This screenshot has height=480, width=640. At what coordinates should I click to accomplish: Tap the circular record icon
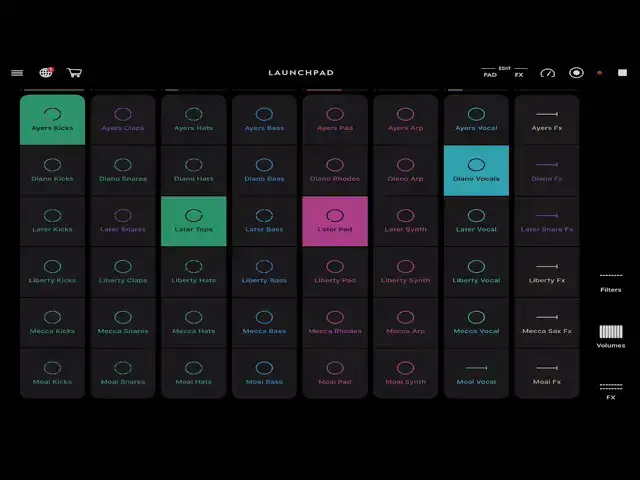click(x=576, y=73)
